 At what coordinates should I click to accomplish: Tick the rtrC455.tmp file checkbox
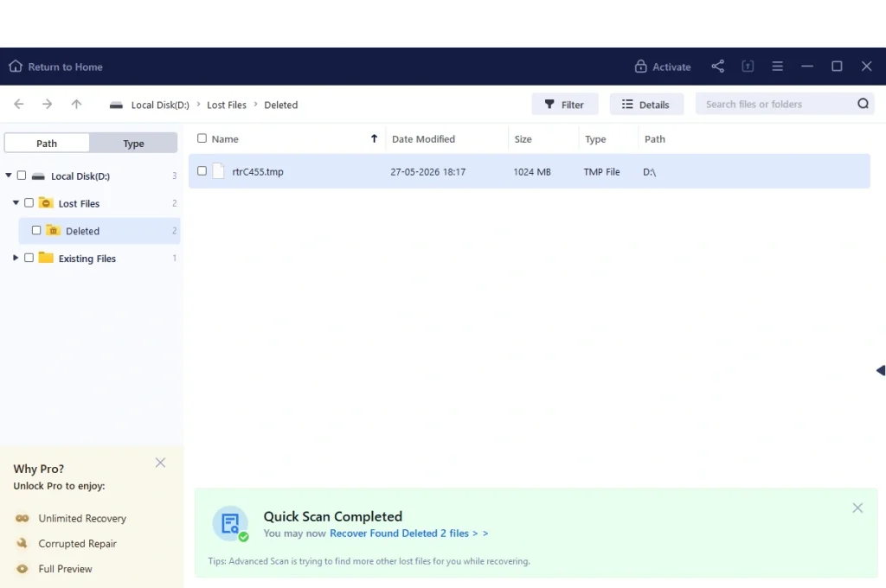[x=202, y=170]
